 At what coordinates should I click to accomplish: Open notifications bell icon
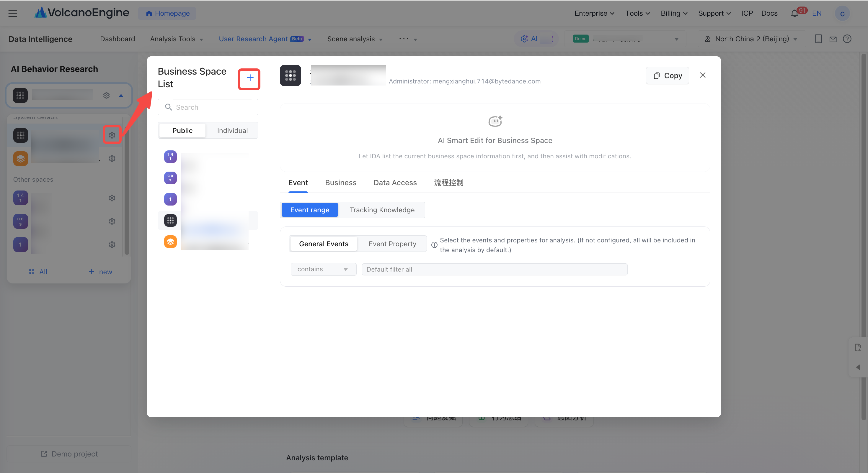tap(794, 14)
